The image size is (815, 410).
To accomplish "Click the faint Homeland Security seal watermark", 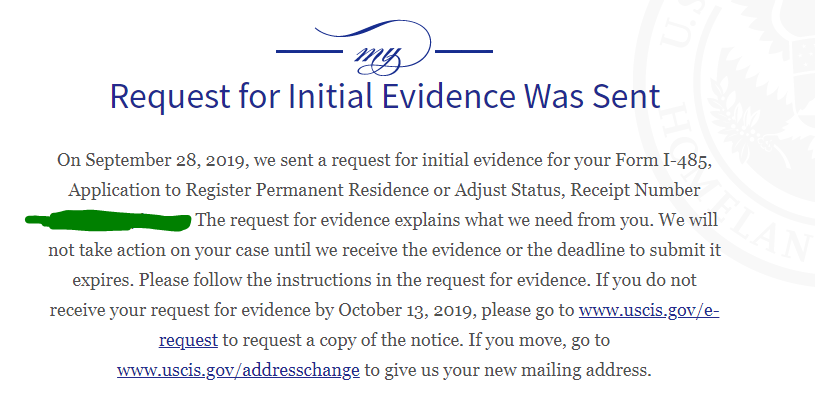I will [728, 140].
